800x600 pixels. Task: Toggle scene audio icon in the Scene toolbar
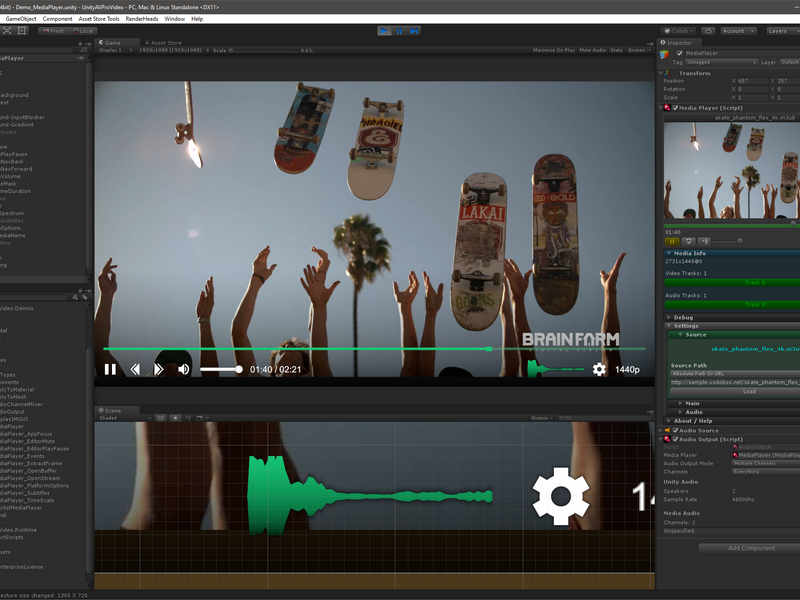coord(188,418)
